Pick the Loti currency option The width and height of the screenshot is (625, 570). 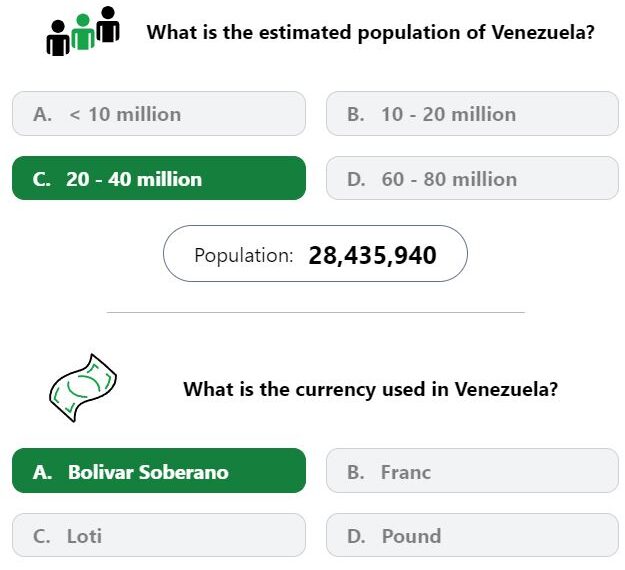coord(159,535)
